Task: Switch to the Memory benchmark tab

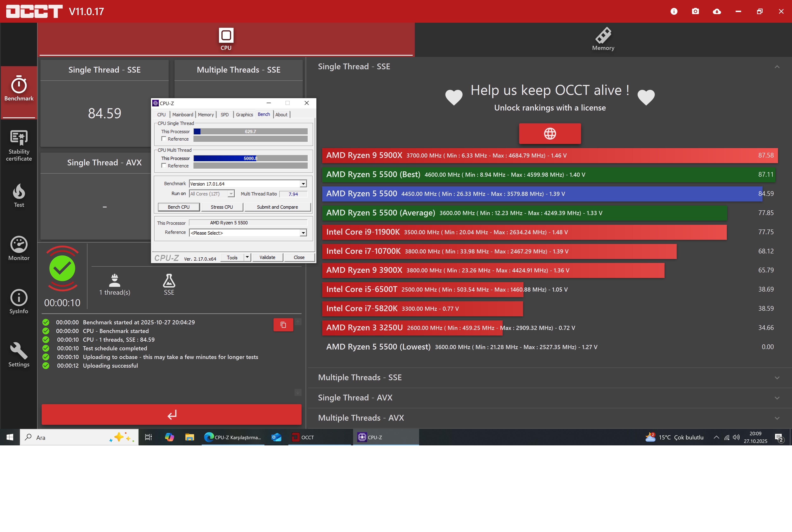Action: tap(603, 39)
